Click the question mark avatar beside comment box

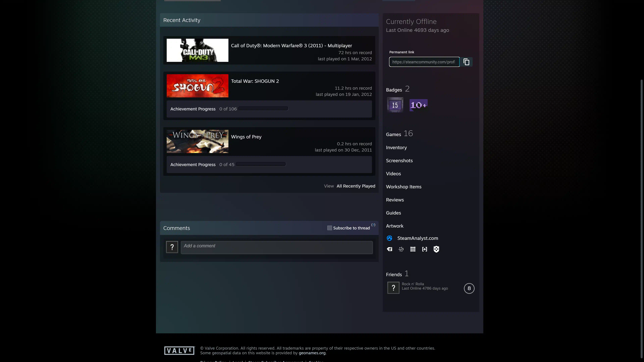pyautogui.click(x=172, y=247)
